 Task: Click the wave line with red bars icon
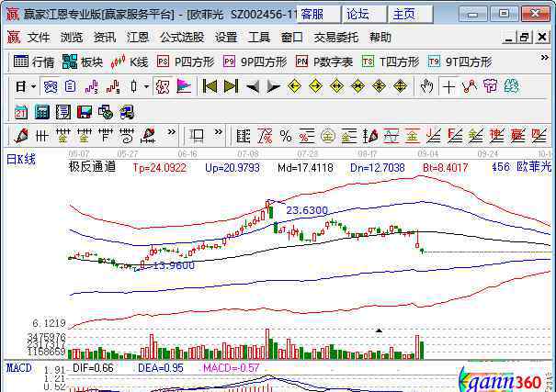click(391, 136)
